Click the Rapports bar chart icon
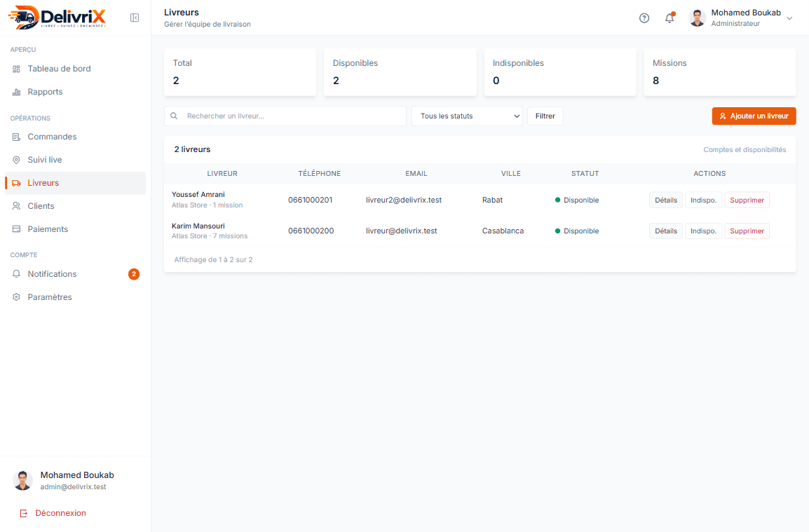 pos(17,92)
